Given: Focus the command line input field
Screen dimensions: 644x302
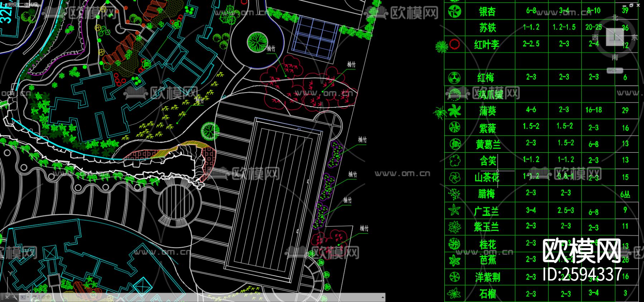Looking at the screenshot, I should coord(206,297).
